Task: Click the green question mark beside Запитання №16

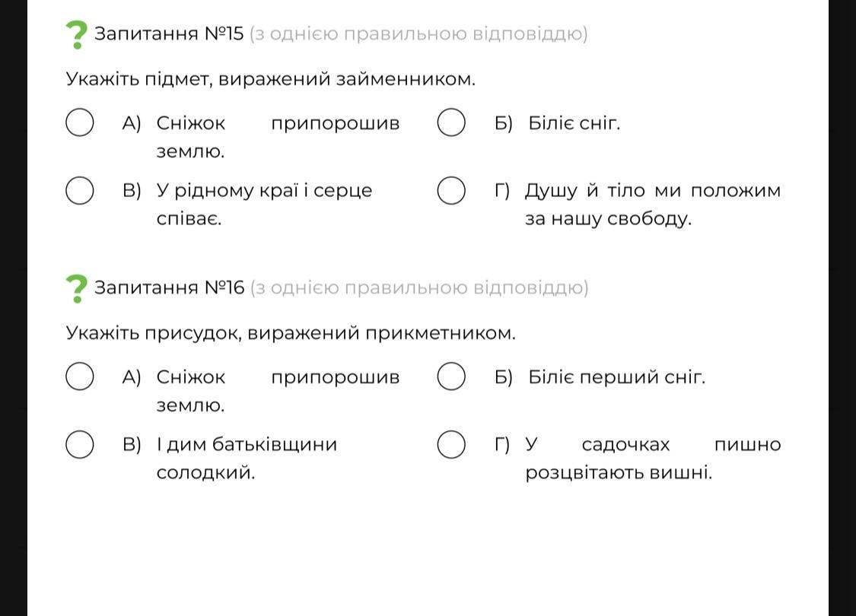Action: (76, 288)
